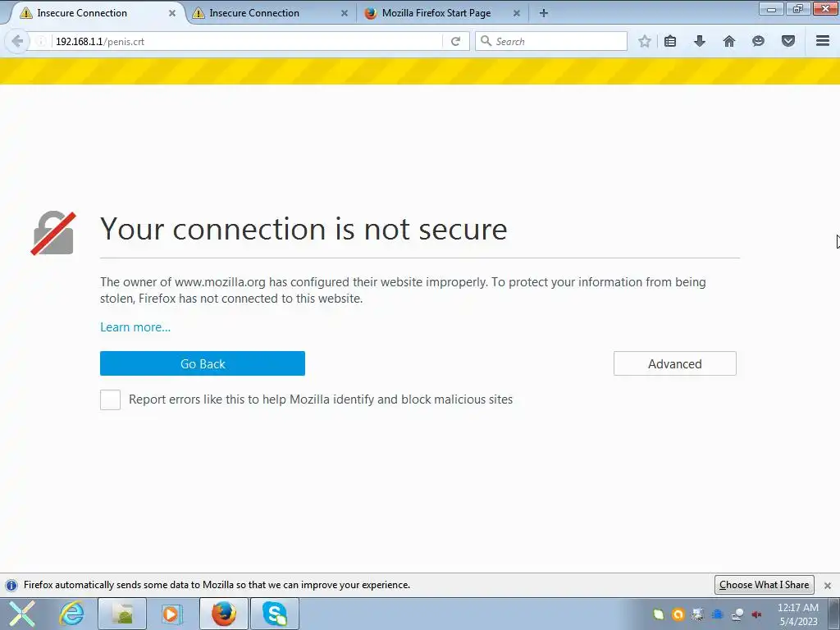Click the Show desktop strip beside clock
840x630 pixels.
834,614
